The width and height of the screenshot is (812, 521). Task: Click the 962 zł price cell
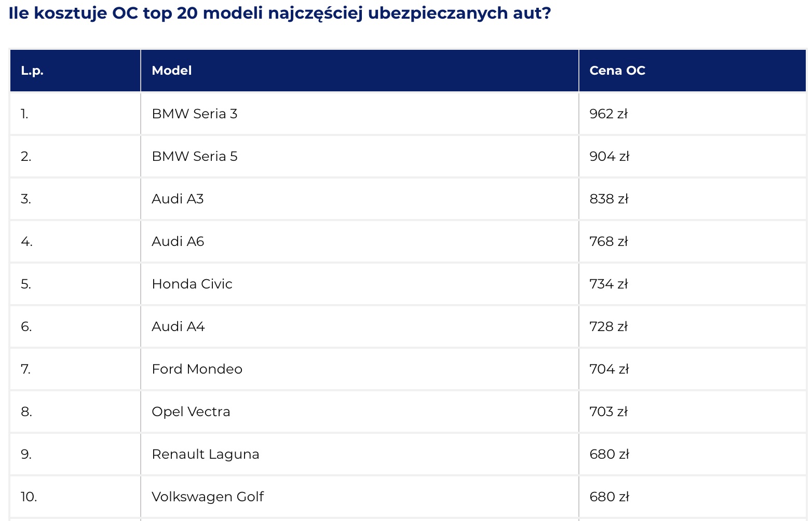pos(693,114)
